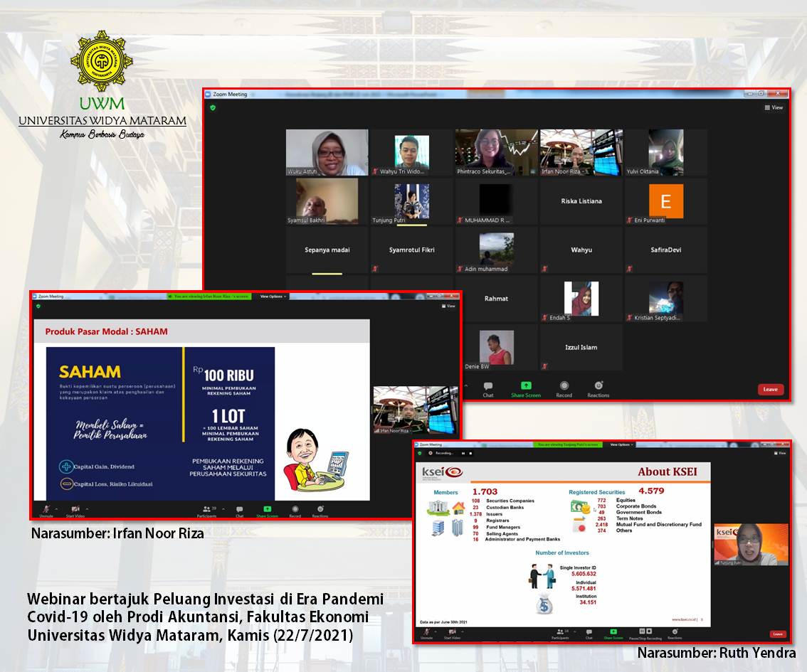Open Chat in the KSEI presentation window
This screenshot has height=672, width=807.
[589, 633]
